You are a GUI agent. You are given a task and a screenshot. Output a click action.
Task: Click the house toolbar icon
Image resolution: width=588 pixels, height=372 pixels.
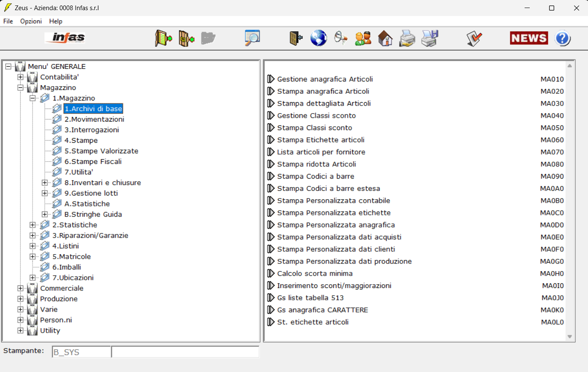[385, 38]
